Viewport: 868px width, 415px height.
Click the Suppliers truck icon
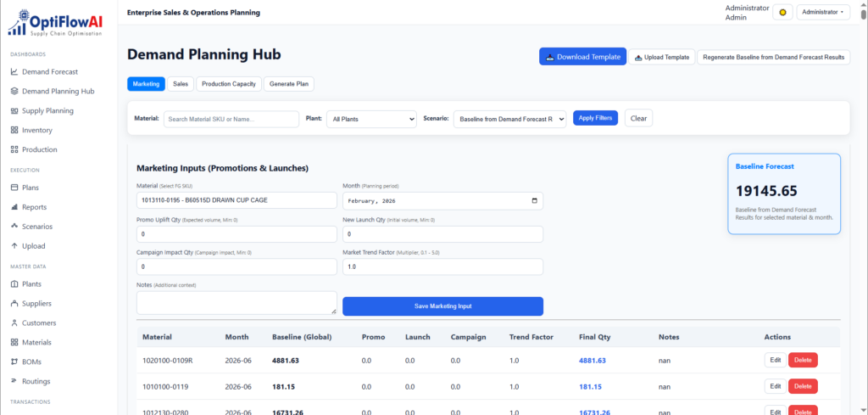14,303
